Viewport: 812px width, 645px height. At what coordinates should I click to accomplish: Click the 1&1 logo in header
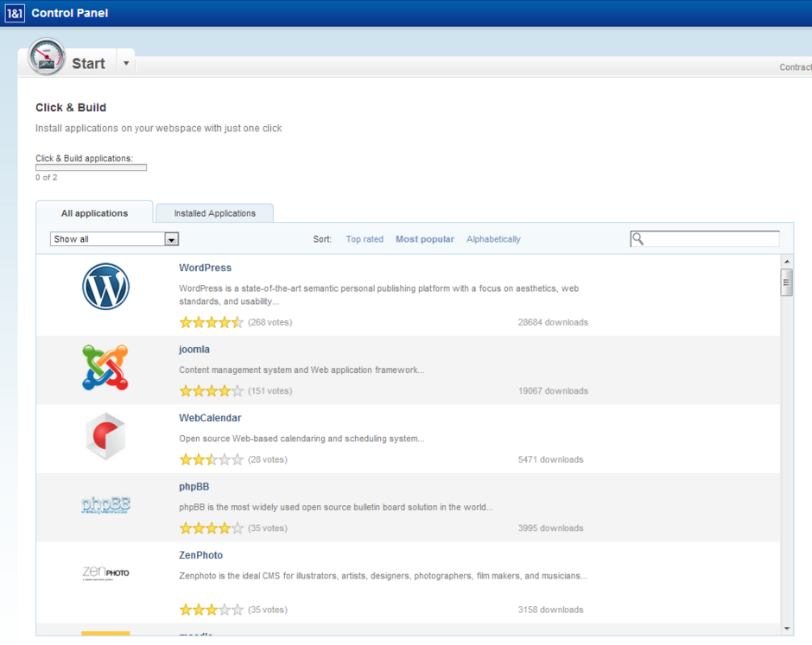[x=15, y=14]
